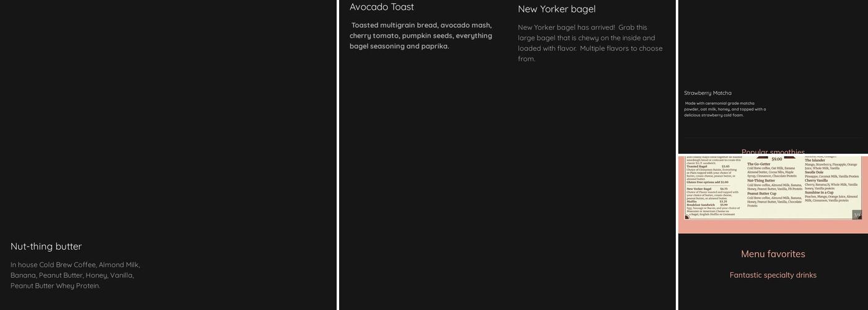Open the 3/4 image counter badge

pos(857,215)
